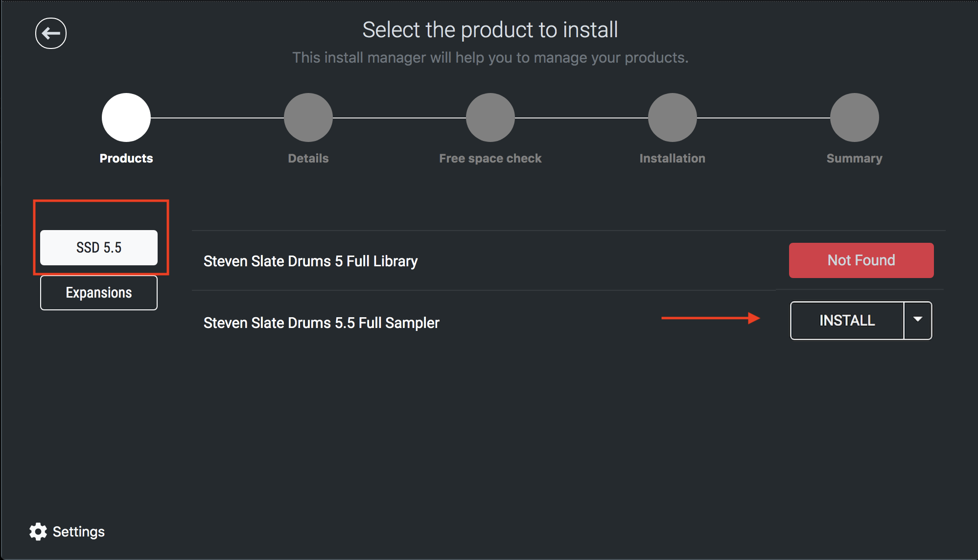Click the Products step label
This screenshot has width=978, height=560.
pos(126,159)
